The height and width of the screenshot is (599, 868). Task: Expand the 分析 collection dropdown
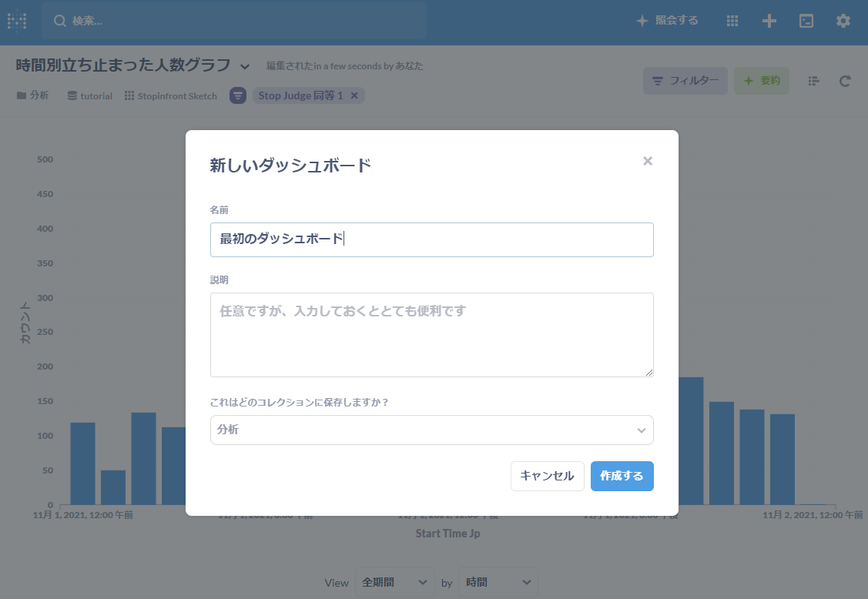[x=431, y=430]
